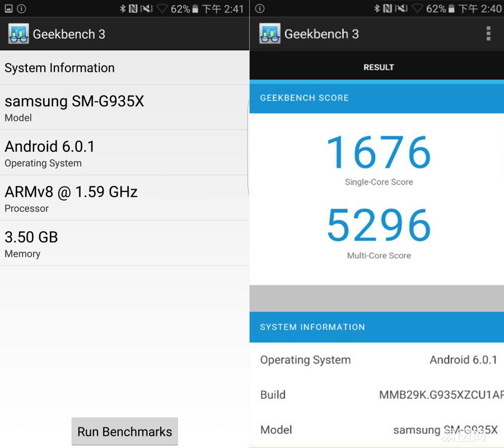Tap the Wi-Fi icon in right status bar

417,8
